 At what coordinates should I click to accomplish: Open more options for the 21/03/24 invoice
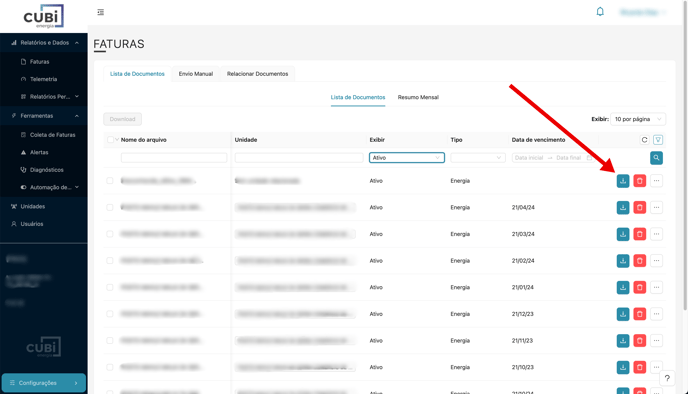point(656,234)
